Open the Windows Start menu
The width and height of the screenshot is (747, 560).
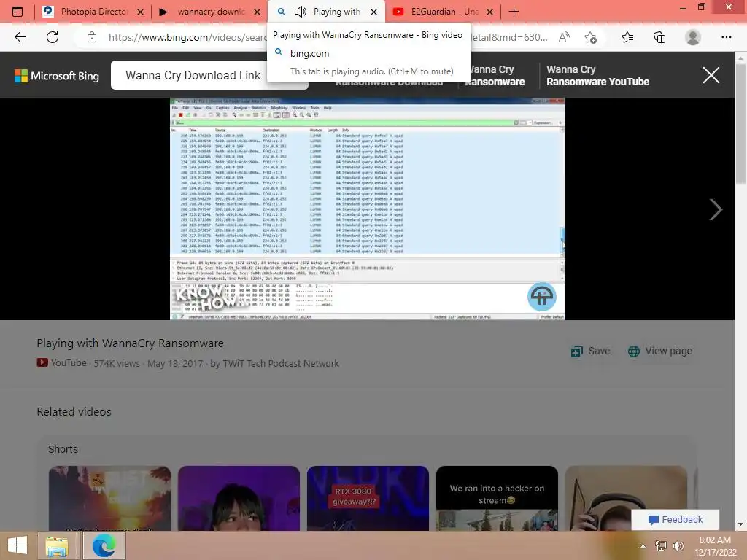coord(18,545)
